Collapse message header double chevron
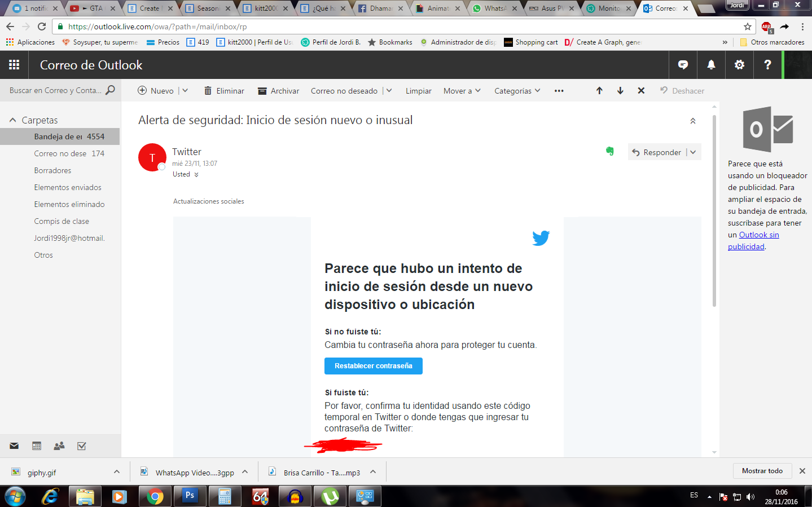The height and width of the screenshot is (507, 812). click(x=693, y=121)
